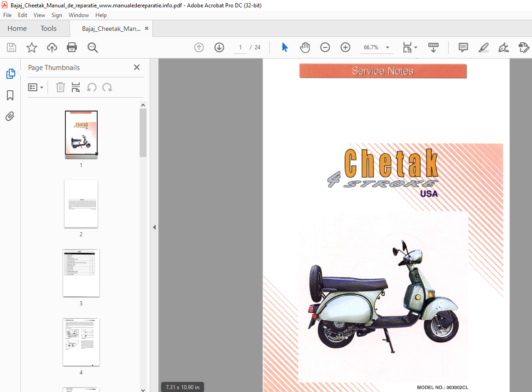The image size is (532, 392).
Task: Switch to the Home tab
Action: click(17, 29)
